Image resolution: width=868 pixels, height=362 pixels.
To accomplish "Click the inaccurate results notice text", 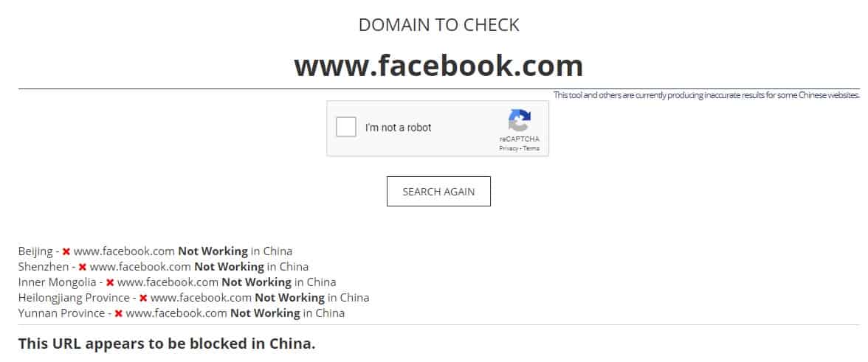I will coord(707,95).
